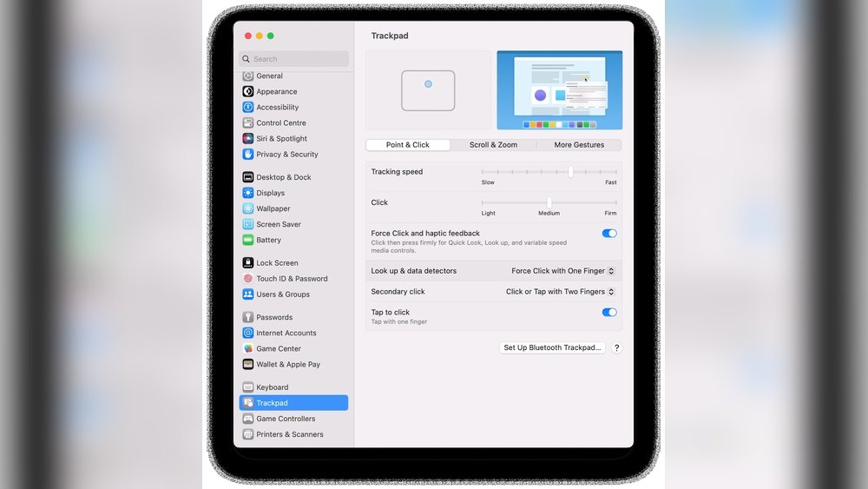Image resolution: width=868 pixels, height=489 pixels.
Task: Click the Wallet & Apple Pay icon
Action: coord(248,365)
